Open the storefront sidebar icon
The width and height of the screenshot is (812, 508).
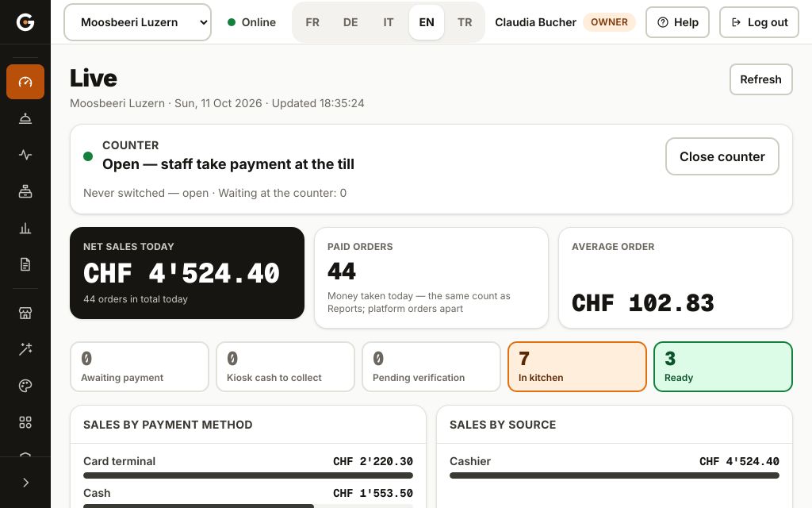[x=25, y=313]
